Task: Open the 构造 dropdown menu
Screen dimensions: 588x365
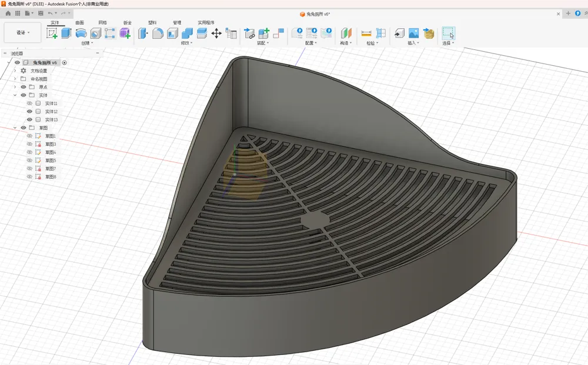Action: pyautogui.click(x=346, y=43)
